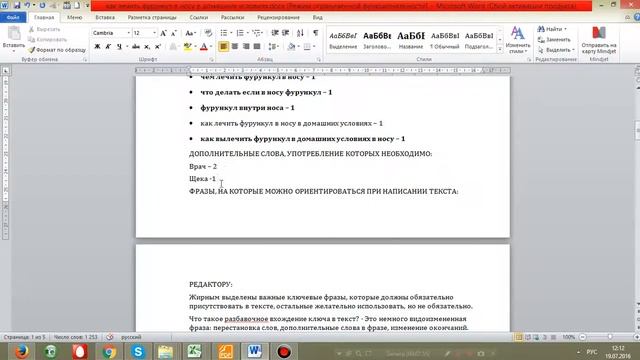Screen dimensions: 640x360
Task: Toggle strikethrough formatting
Action: tap(136, 47)
